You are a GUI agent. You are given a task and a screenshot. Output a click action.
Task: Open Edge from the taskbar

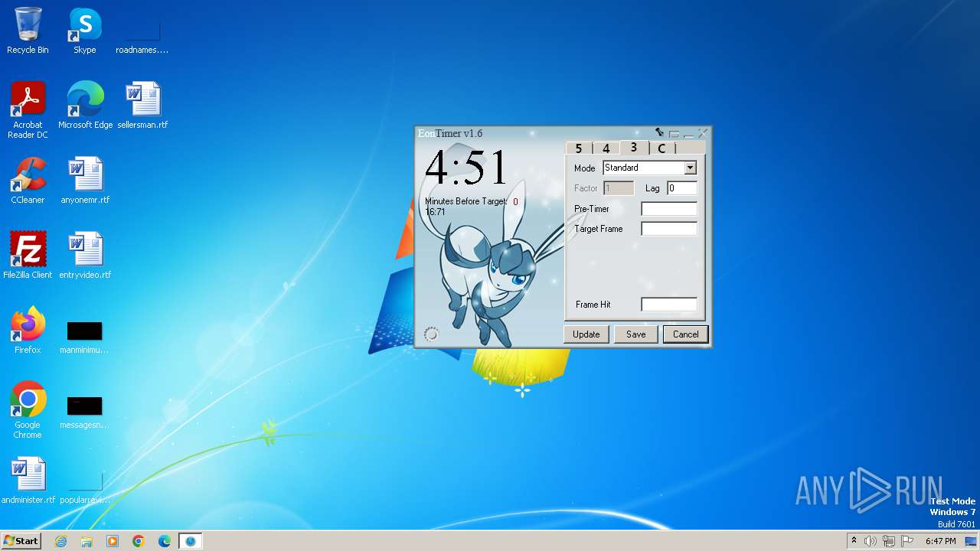[165, 541]
